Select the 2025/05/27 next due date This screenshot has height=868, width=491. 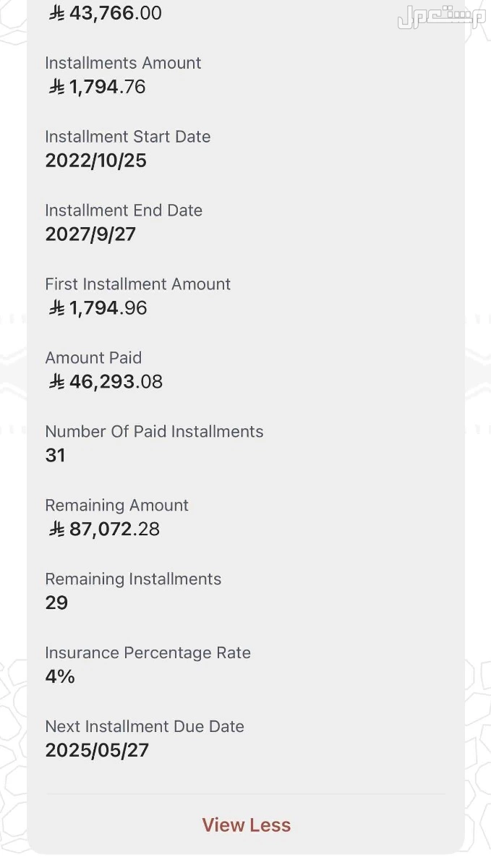pos(97,751)
